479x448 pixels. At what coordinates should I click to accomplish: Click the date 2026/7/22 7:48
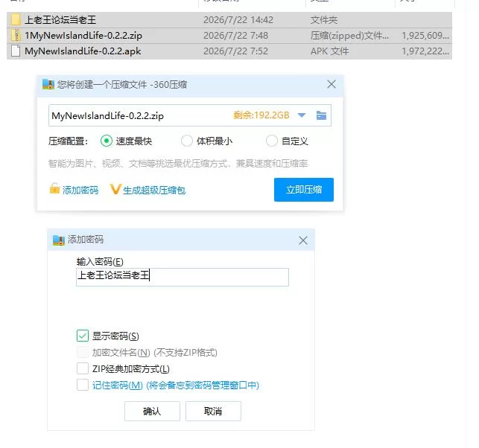coord(236,36)
